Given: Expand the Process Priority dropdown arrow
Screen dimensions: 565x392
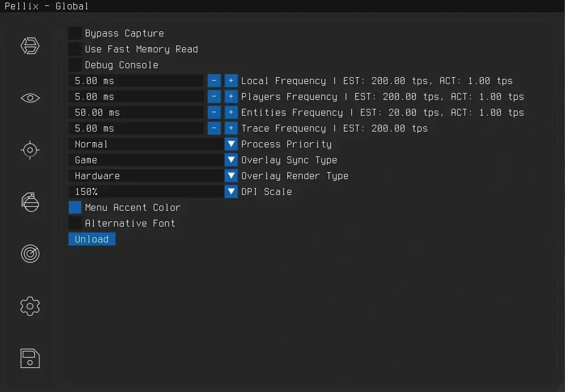Looking at the screenshot, I should click(x=231, y=144).
